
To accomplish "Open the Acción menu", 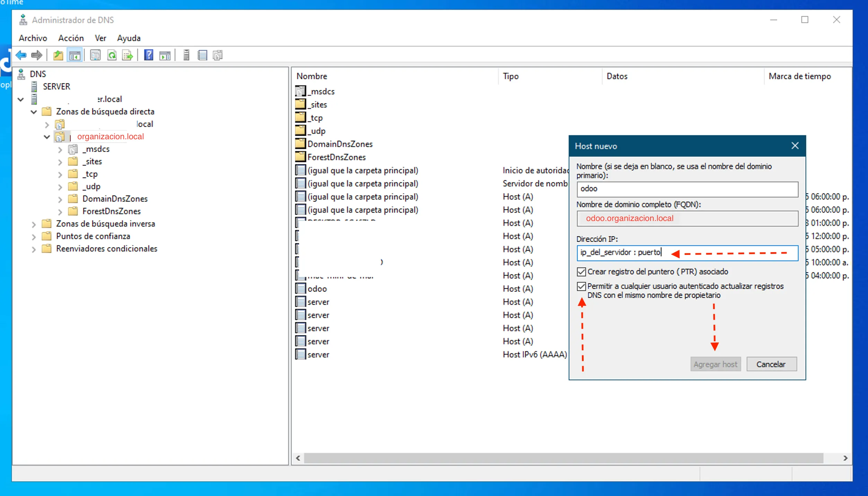I will click(71, 38).
